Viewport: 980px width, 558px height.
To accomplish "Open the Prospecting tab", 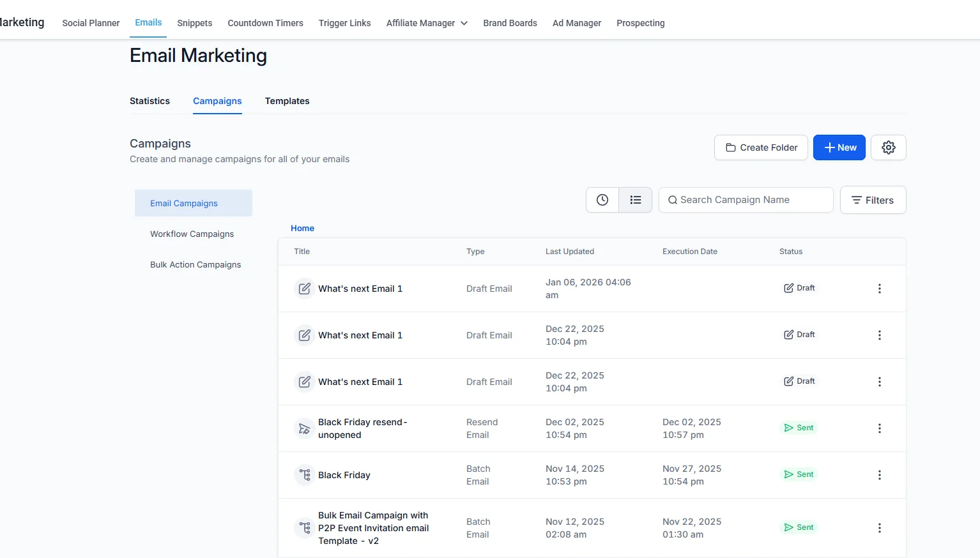I will 641,23.
